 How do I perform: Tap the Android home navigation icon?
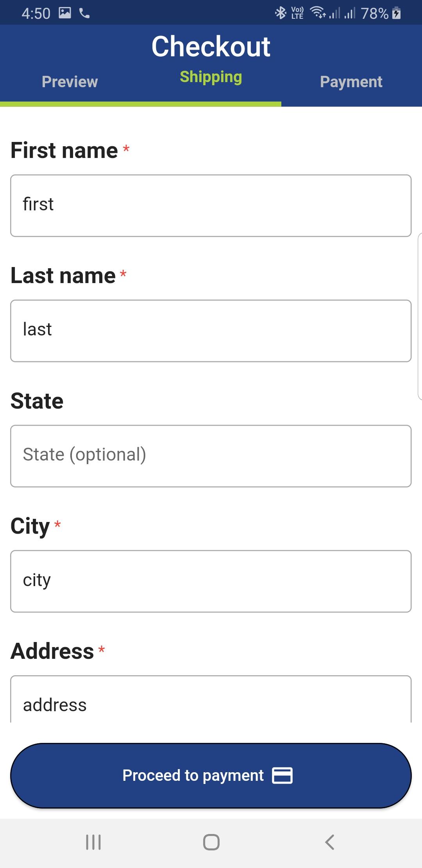[x=211, y=842]
